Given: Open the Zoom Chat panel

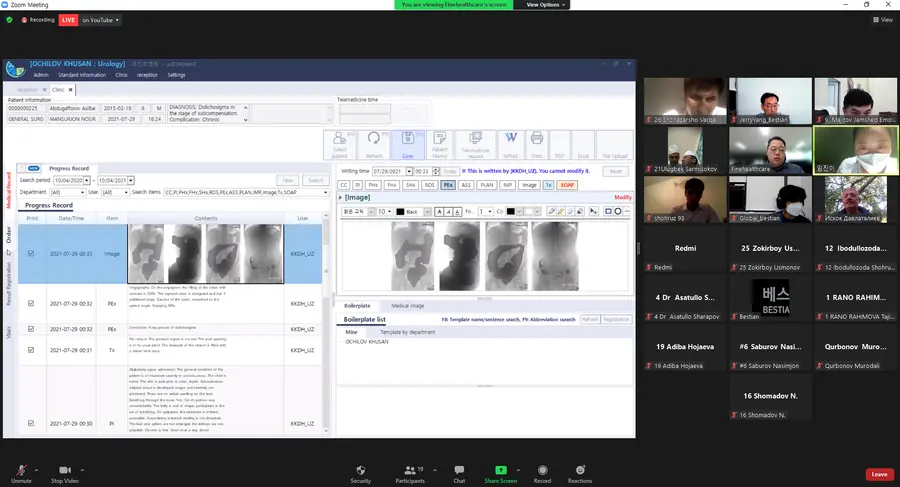Looking at the screenshot, I should coord(459,472).
